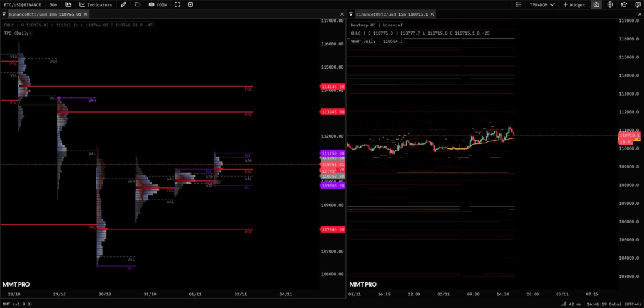
Task: Click the COIN button
Action: (x=157, y=4)
